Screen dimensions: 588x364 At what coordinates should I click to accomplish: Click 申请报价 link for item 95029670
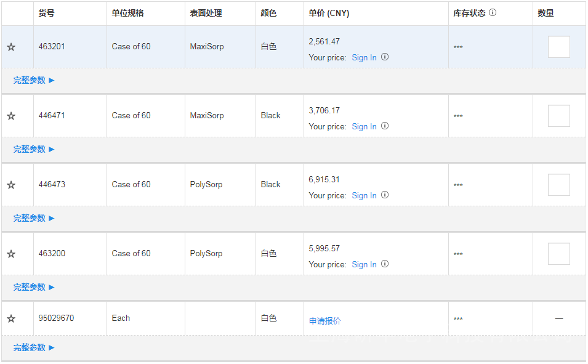[324, 321]
